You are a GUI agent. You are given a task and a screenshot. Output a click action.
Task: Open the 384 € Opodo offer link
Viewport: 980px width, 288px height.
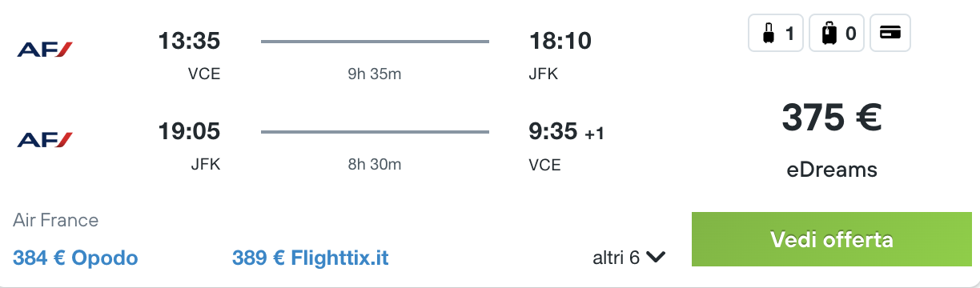click(x=75, y=258)
